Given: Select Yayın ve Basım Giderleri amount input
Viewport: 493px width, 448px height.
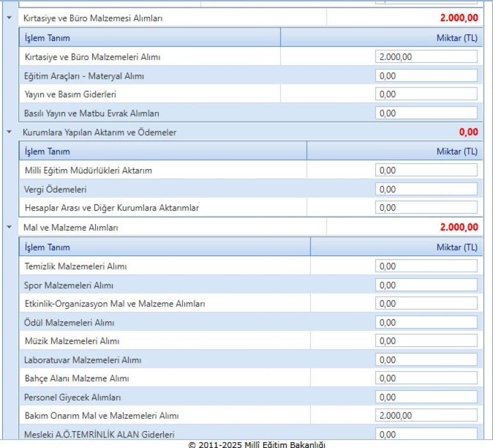Looking at the screenshot, I should (x=426, y=94).
